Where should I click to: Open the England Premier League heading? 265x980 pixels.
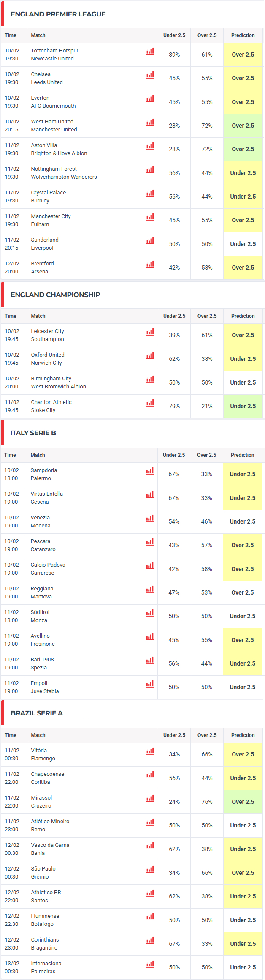point(58,14)
